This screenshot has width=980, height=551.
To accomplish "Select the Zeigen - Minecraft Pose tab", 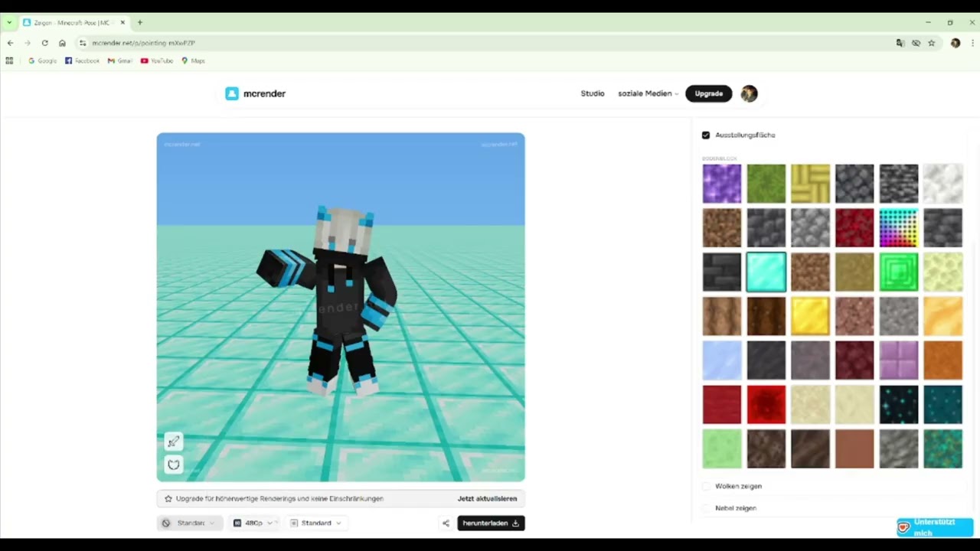I will point(73,23).
